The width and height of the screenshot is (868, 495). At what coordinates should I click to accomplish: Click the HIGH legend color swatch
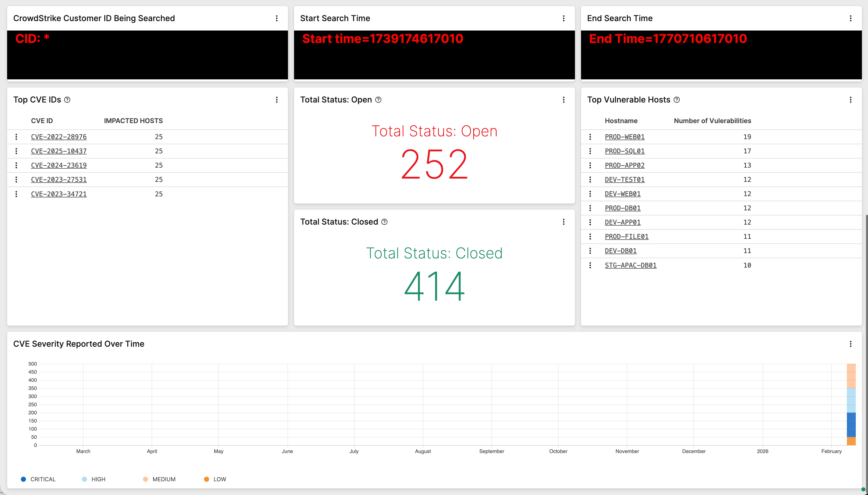coord(84,479)
